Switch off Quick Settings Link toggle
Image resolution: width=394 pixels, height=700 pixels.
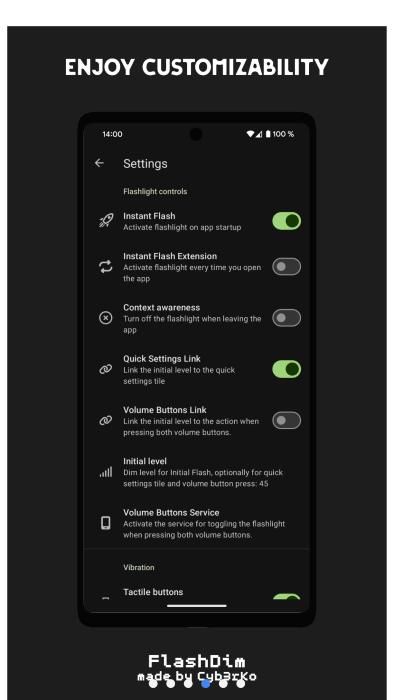pyautogui.click(x=286, y=369)
